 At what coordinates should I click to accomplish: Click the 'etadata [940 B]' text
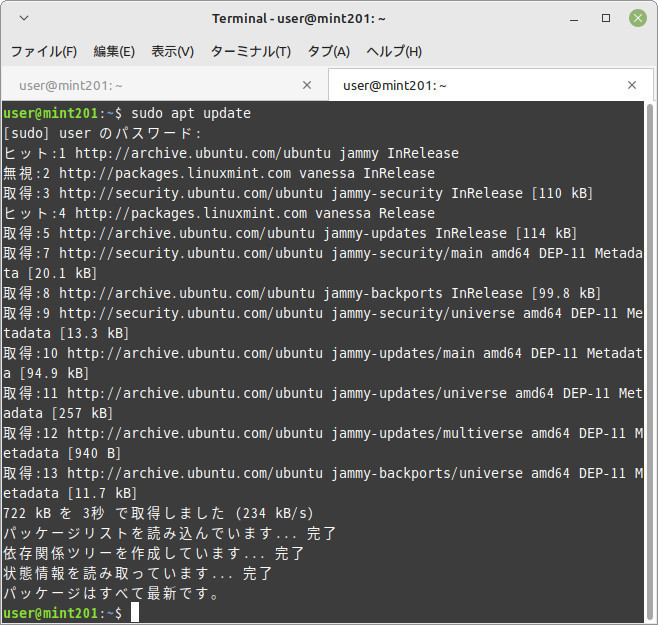pyautogui.click(x=62, y=454)
